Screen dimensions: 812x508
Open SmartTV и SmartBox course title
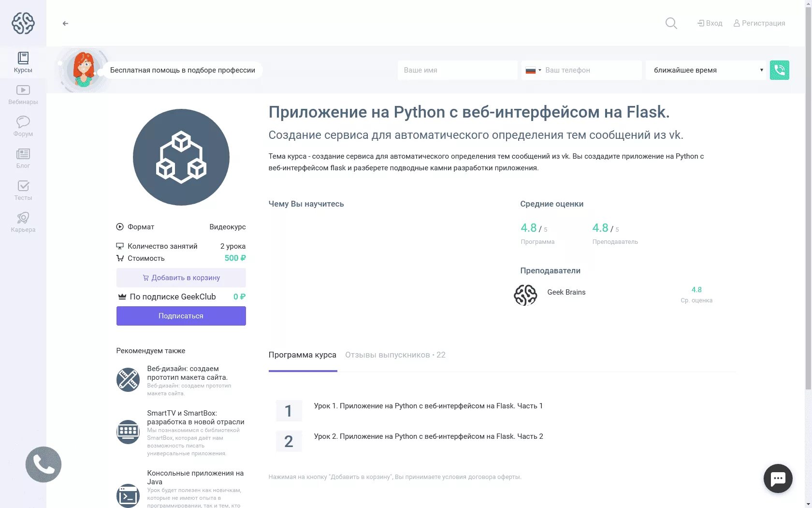click(196, 418)
